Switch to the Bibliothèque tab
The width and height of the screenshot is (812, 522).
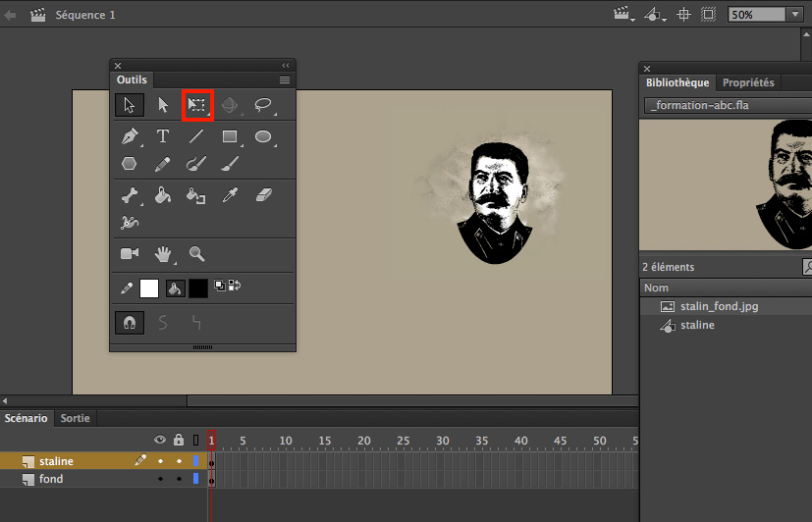point(677,82)
